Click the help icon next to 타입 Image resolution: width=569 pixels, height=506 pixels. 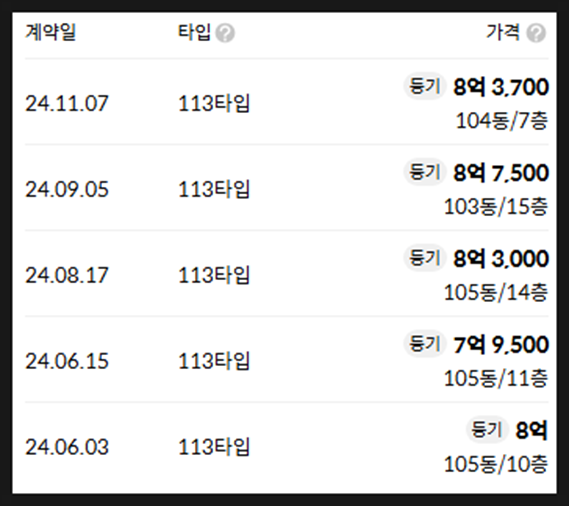[x=225, y=33]
